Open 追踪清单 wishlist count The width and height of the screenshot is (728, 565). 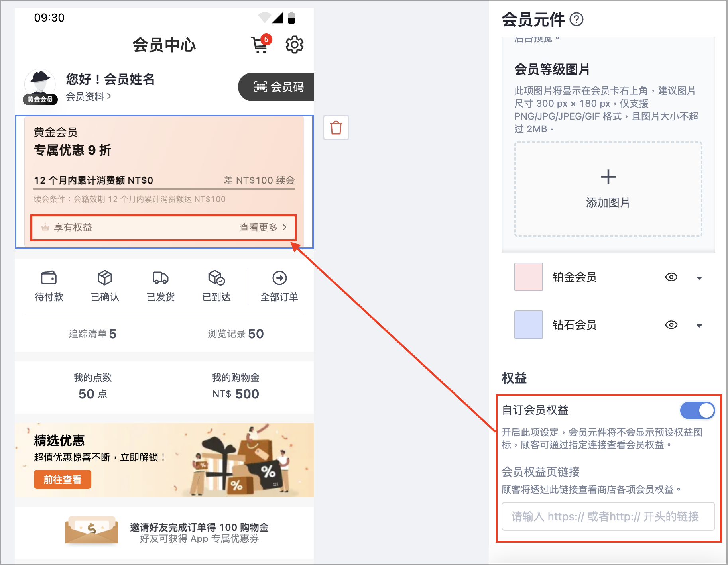coord(92,334)
